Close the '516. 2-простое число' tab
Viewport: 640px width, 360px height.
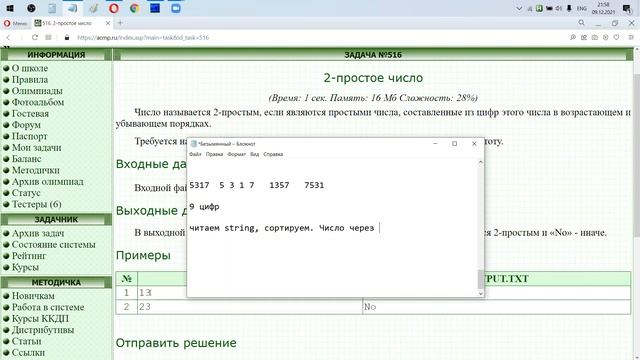[108, 23]
